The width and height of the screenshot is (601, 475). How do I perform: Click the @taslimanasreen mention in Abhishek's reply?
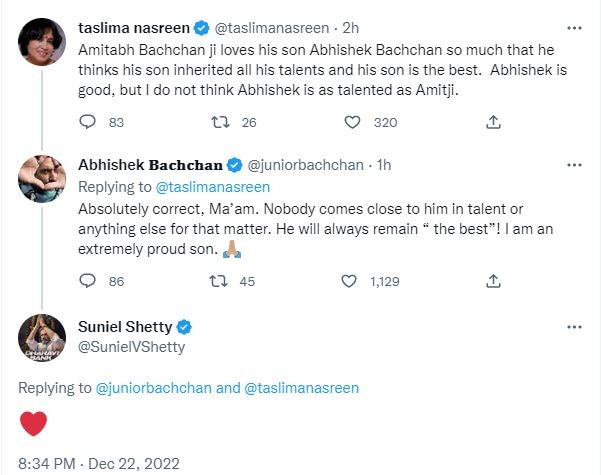click(213, 187)
